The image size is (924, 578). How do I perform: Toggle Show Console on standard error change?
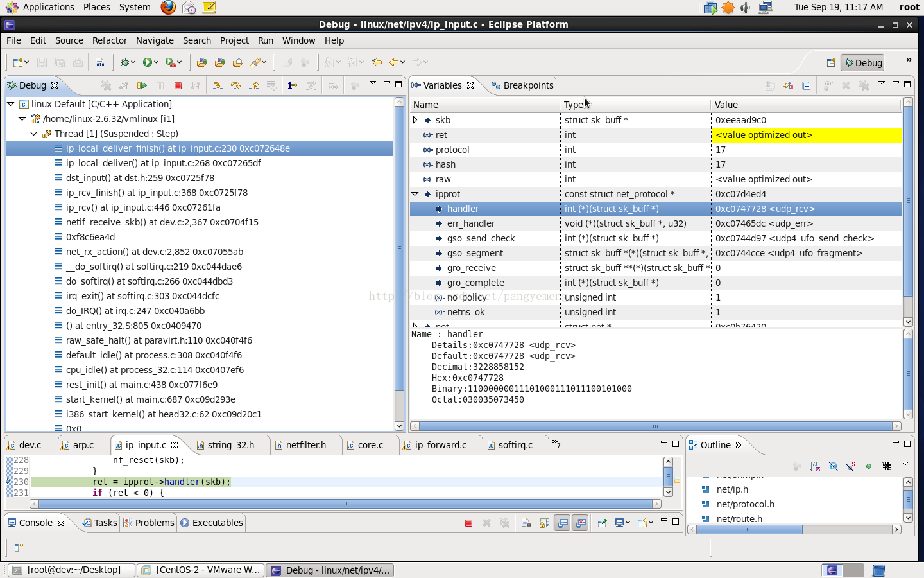click(581, 523)
